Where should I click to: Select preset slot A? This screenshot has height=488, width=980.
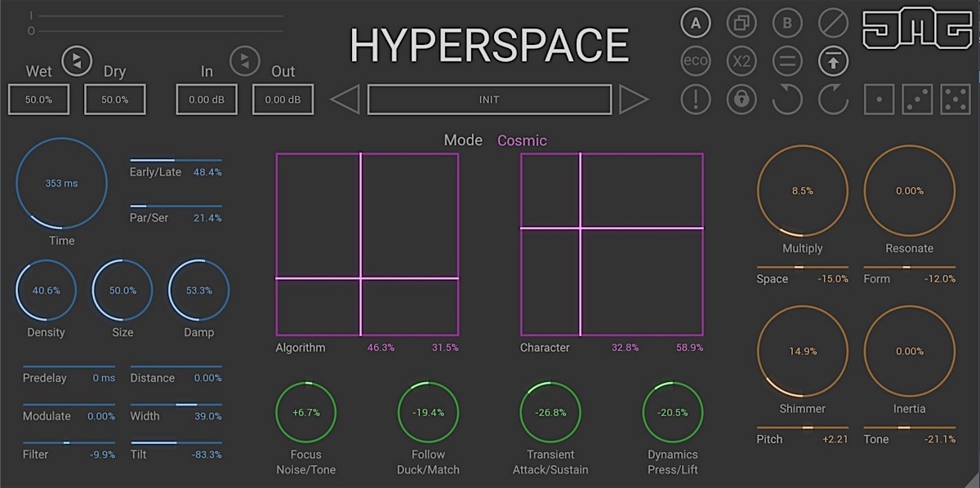click(x=696, y=24)
